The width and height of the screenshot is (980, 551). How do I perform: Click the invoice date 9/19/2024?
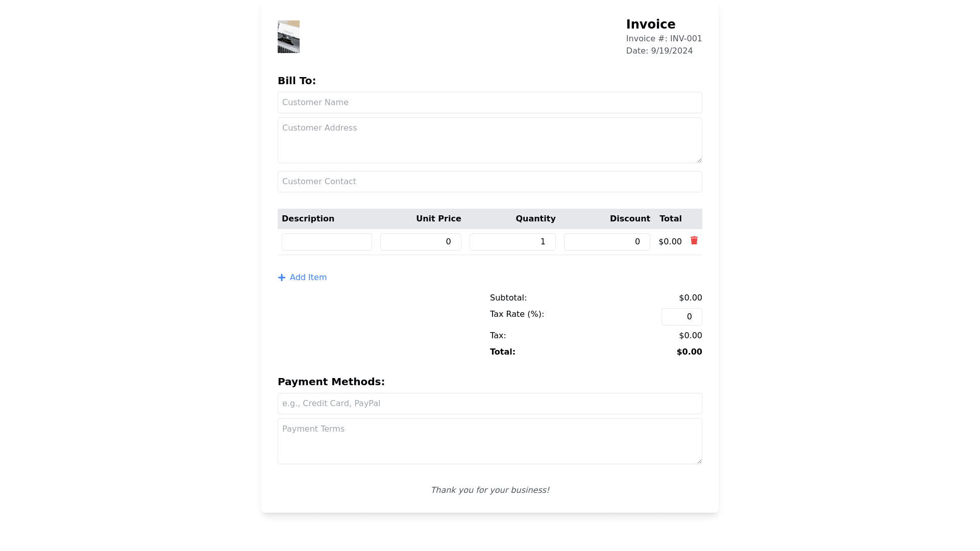[671, 51]
